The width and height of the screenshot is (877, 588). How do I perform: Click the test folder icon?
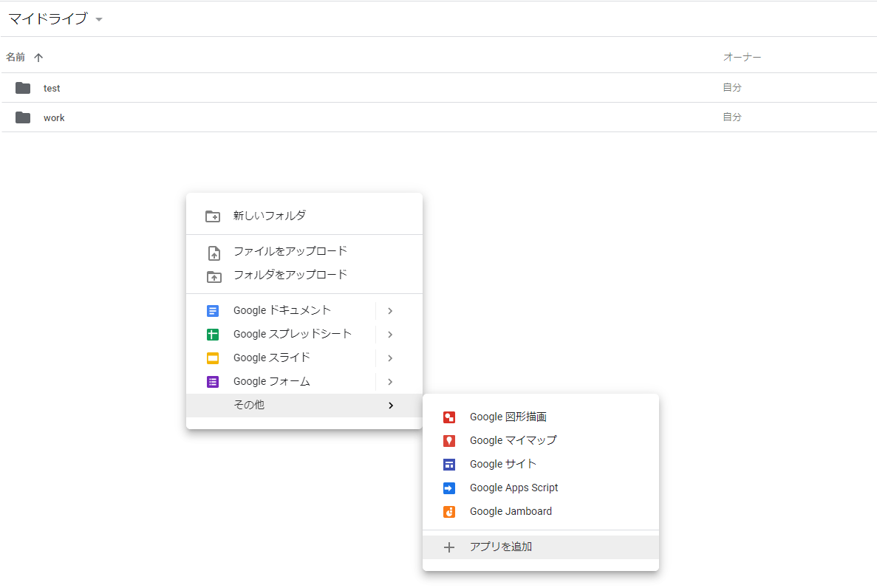(x=23, y=88)
